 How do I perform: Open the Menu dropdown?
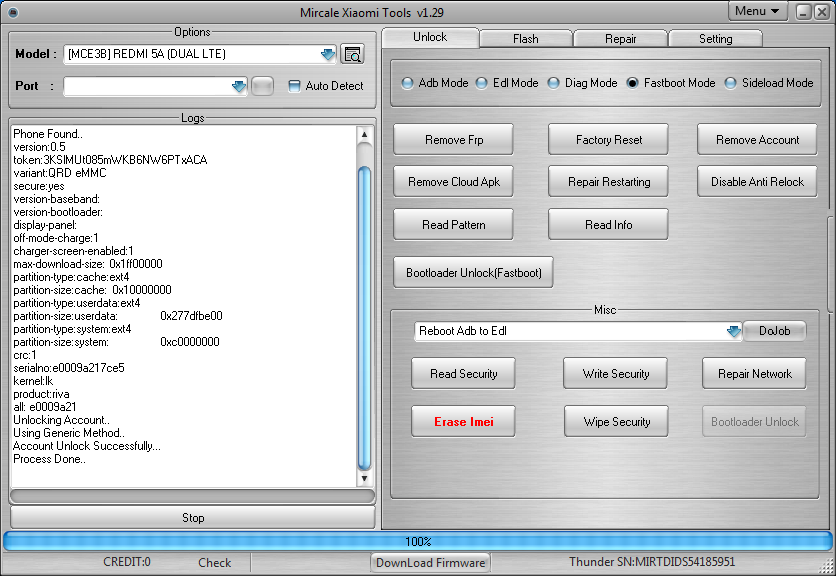click(757, 11)
